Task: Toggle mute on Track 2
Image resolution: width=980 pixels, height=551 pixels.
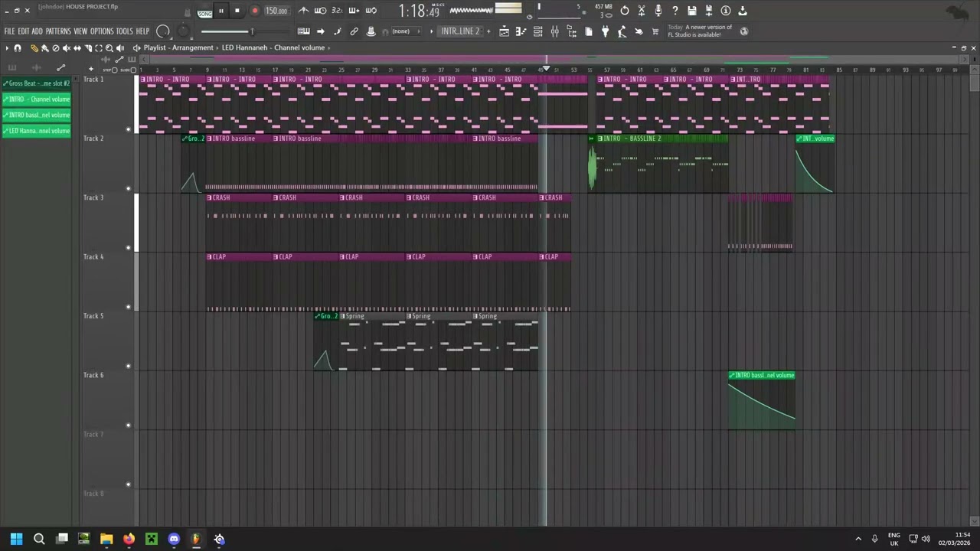Action: point(129,188)
